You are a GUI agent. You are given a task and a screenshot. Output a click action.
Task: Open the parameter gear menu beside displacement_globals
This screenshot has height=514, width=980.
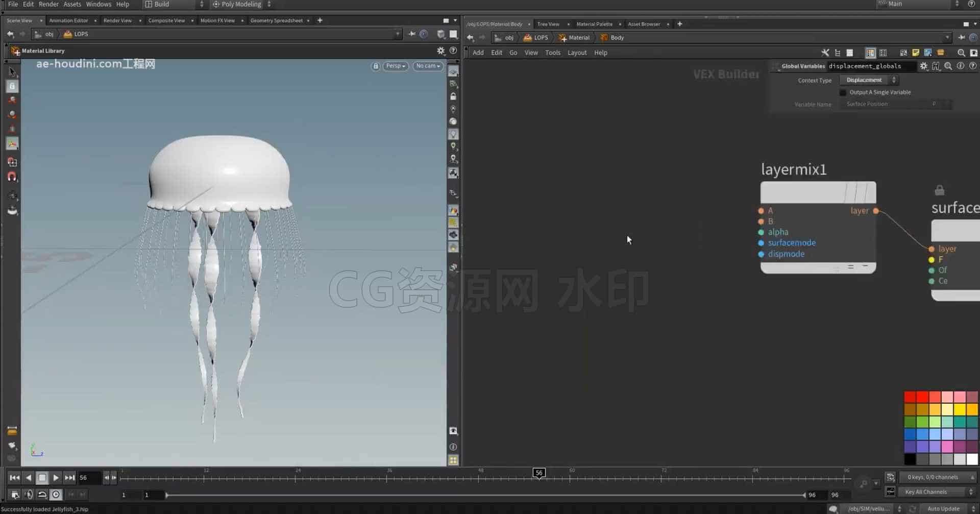924,66
